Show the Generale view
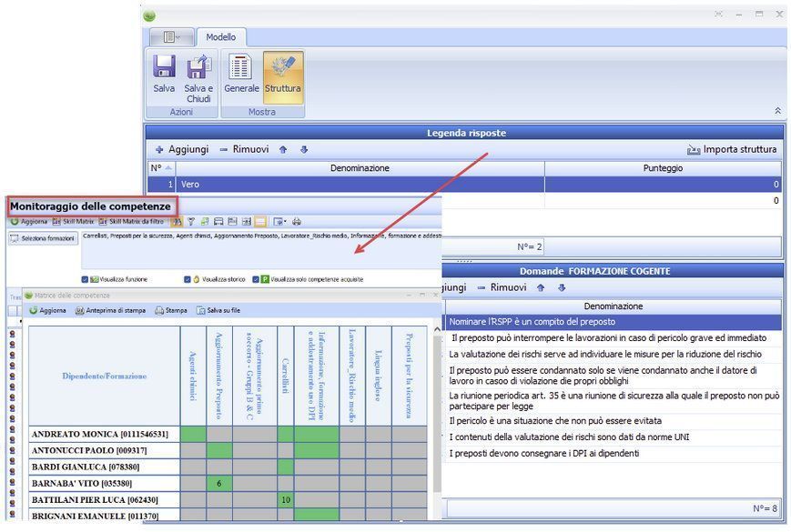 tap(241, 68)
